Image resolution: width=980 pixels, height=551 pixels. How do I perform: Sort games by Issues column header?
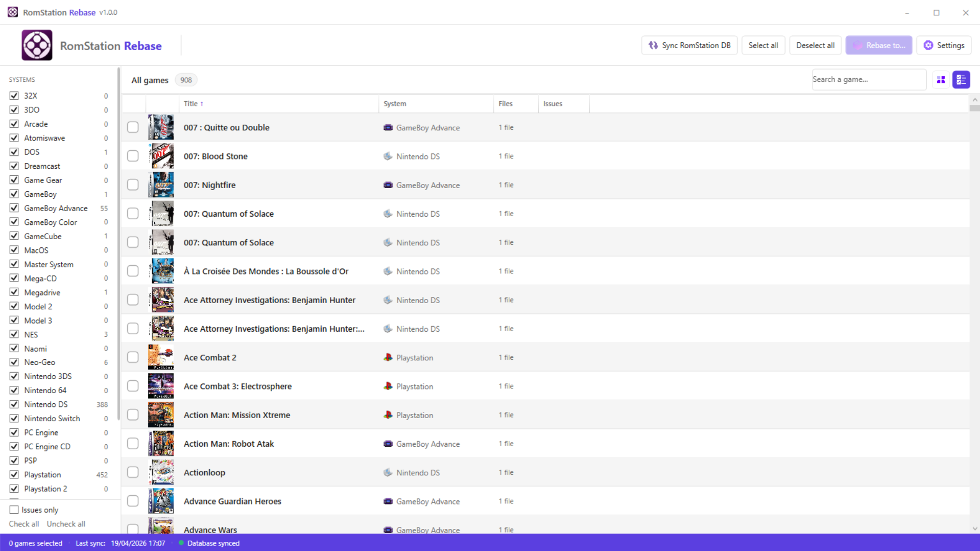(552, 104)
